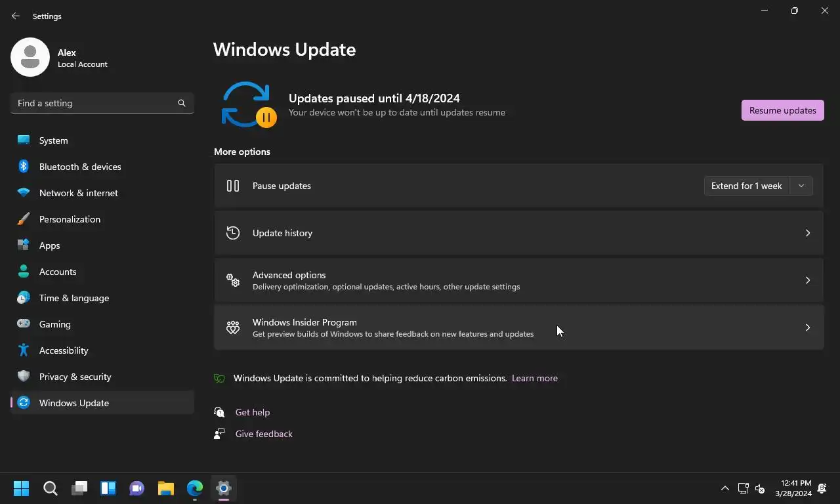Expand Advanced options chevron
This screenshot has height=504, width=840.
tap(808, 280)
